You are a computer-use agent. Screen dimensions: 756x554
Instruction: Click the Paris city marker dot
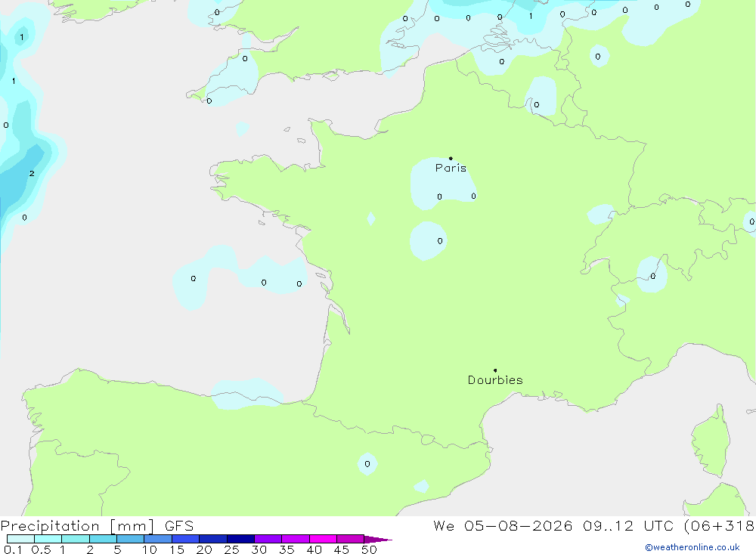point(451,158)
